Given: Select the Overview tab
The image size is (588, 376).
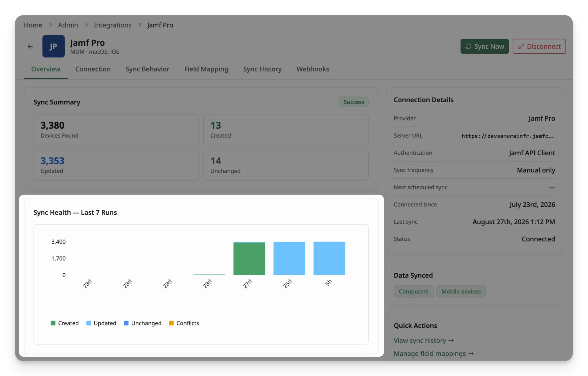Looking at the screenshot, I should [46, 69].
